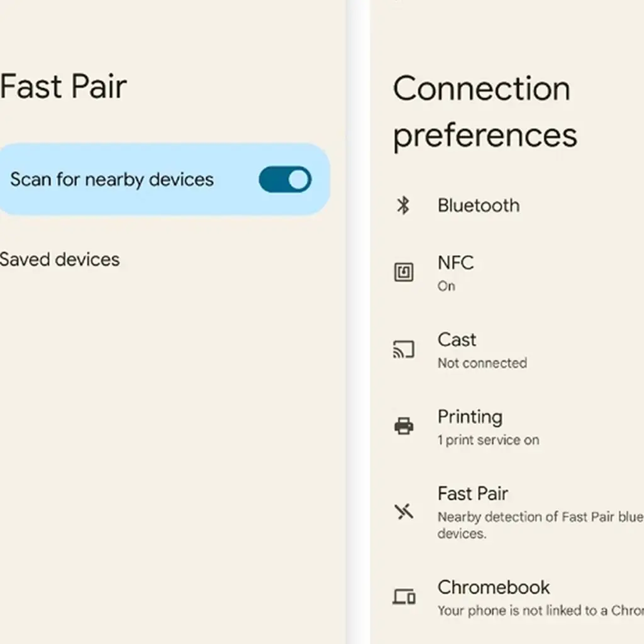
Task: Select the NFC menu label
Action: [x=455, y=262]
